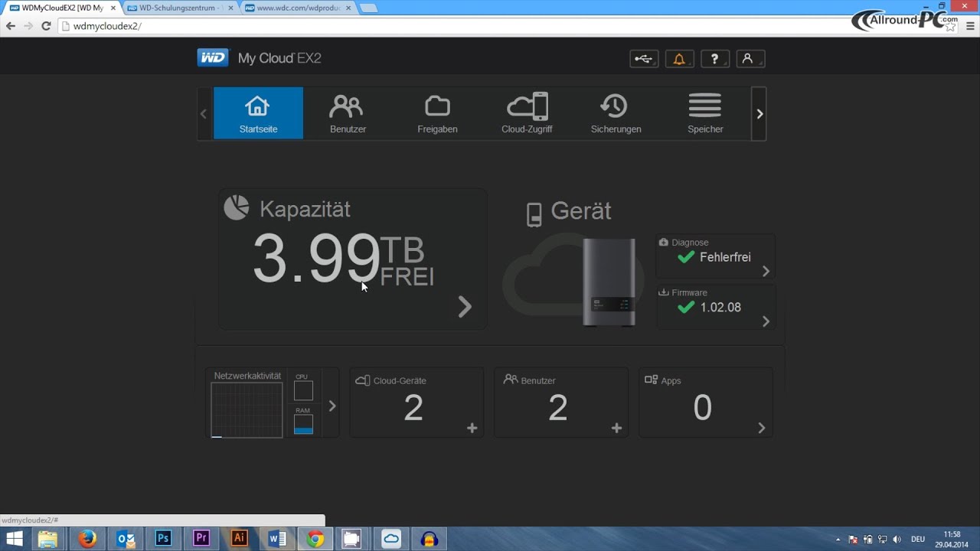Click the Fehlerfrei diagnose status
Image resolution: width=980 pixels, height=551 pixels.
click(714, 257)
